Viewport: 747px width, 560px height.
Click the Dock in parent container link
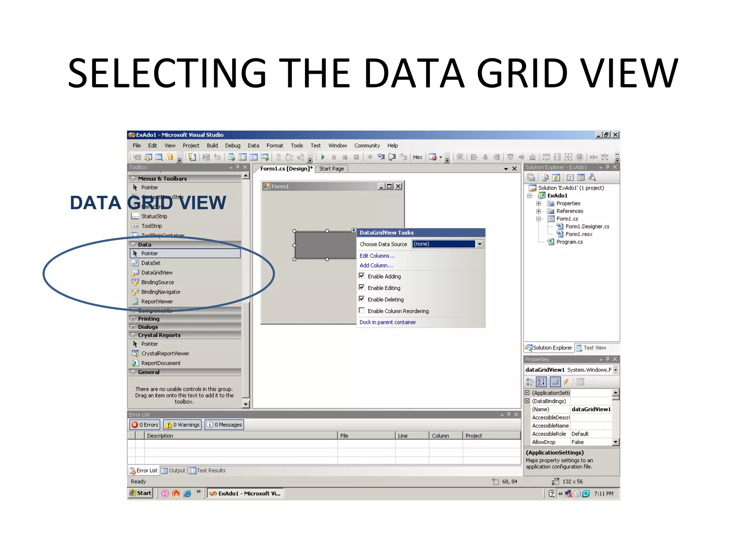(x=387, y=322)
